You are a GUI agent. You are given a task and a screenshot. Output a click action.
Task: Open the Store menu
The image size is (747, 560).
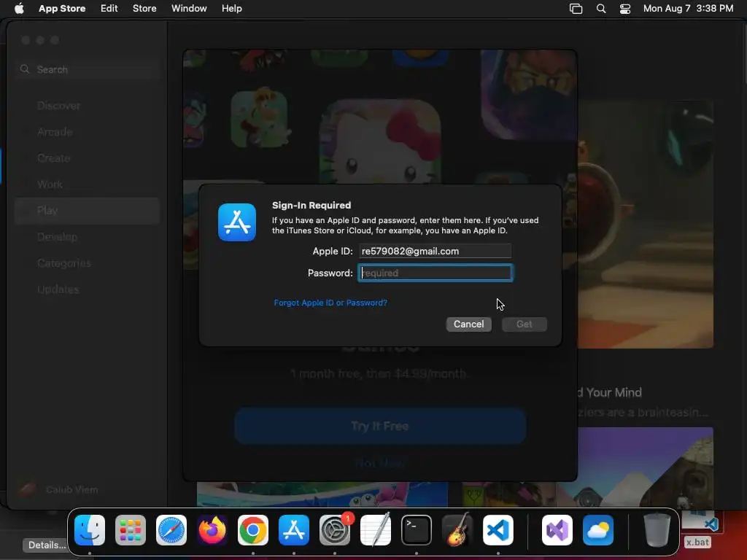tap(144, 8)
